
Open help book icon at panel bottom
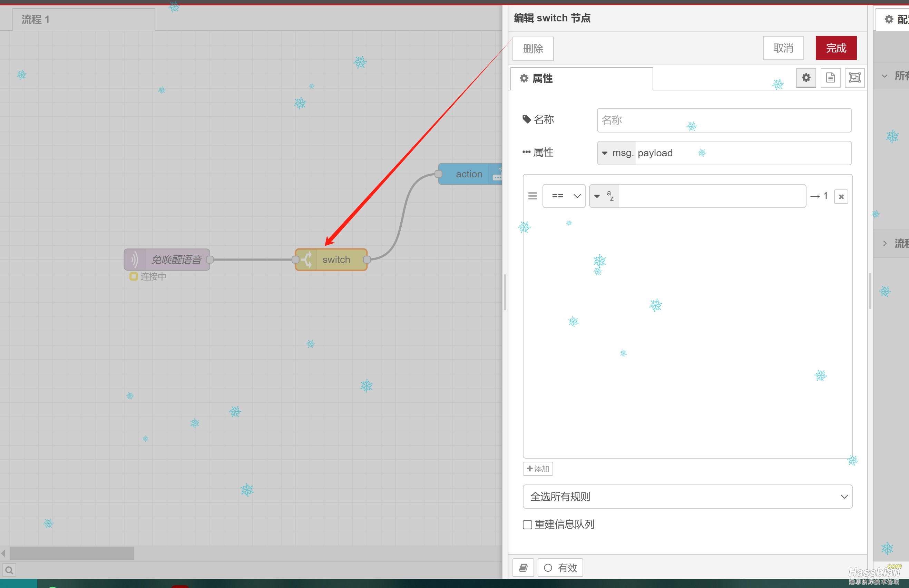(x=523, y=568)
